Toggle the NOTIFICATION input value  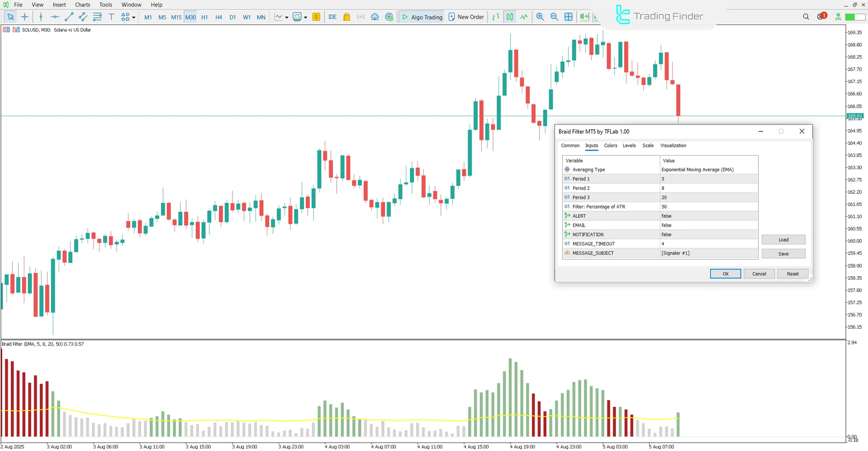tap(708, 235)
